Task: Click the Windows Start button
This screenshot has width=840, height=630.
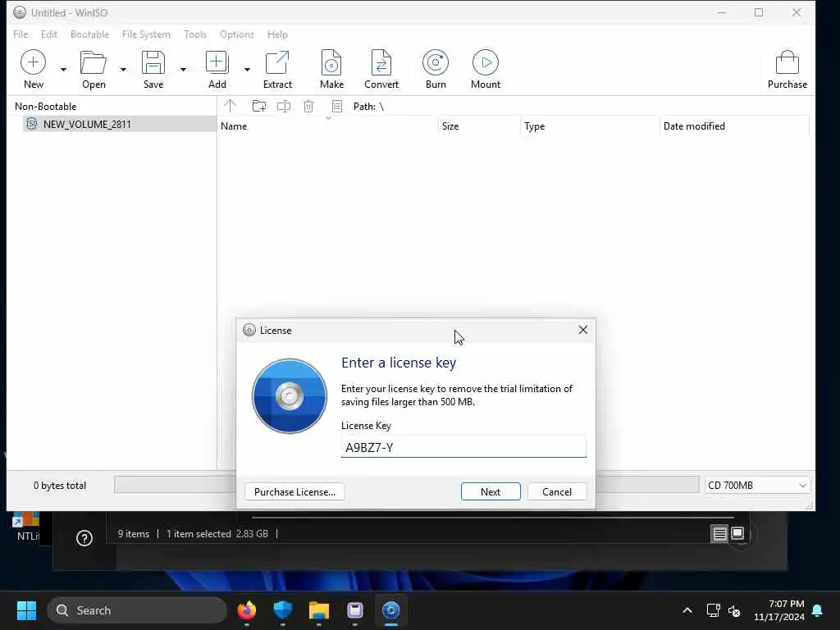Action: point(26,610)
